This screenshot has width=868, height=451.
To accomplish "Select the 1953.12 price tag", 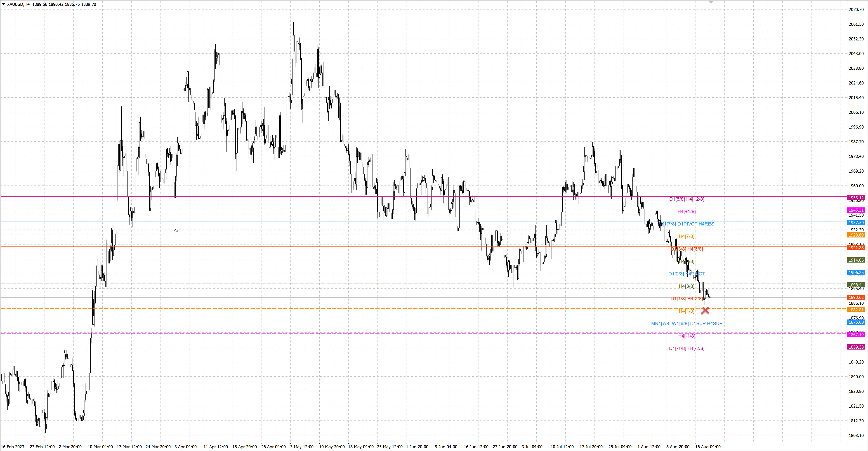I will pyautogui.click(x=856, y=198).
